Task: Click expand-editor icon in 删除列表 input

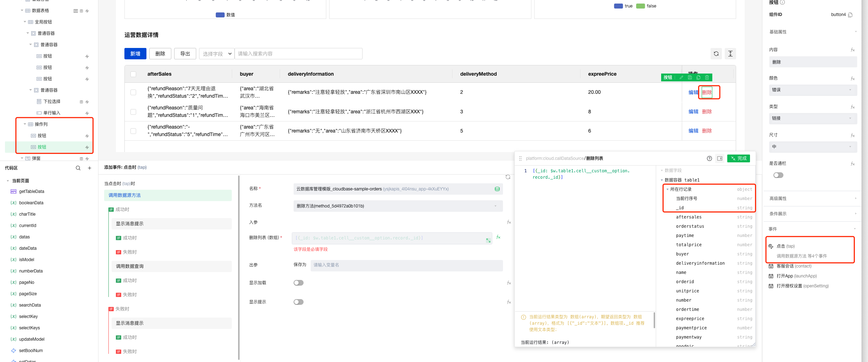Action: point(488,241)
